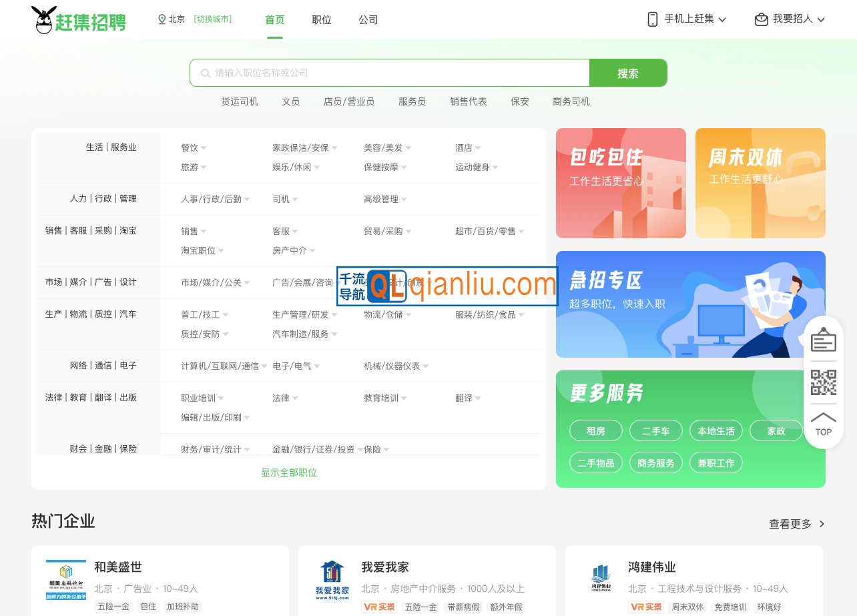Click the bag icon next to 我要招人
Viewport: 857px width, 616px height.
pyautogui.click(x=761, y=19)
